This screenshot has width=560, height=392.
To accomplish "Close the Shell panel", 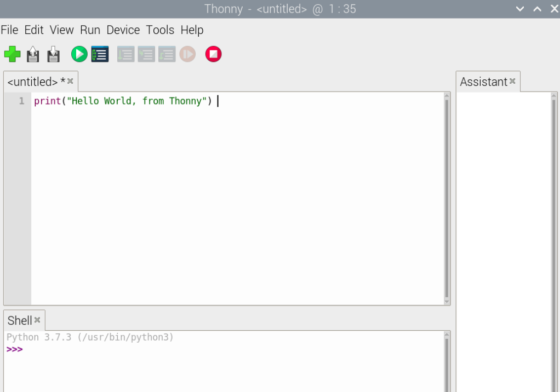I will (37, 320).
